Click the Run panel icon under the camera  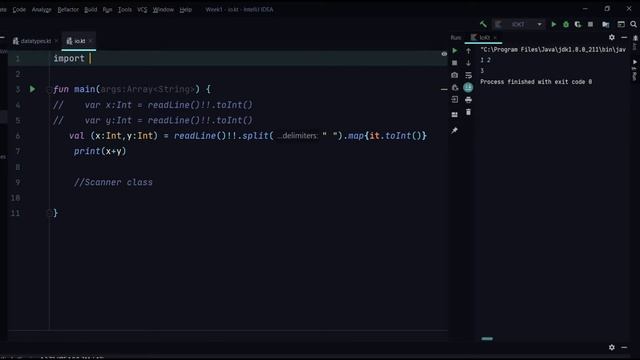coord(454,87)
